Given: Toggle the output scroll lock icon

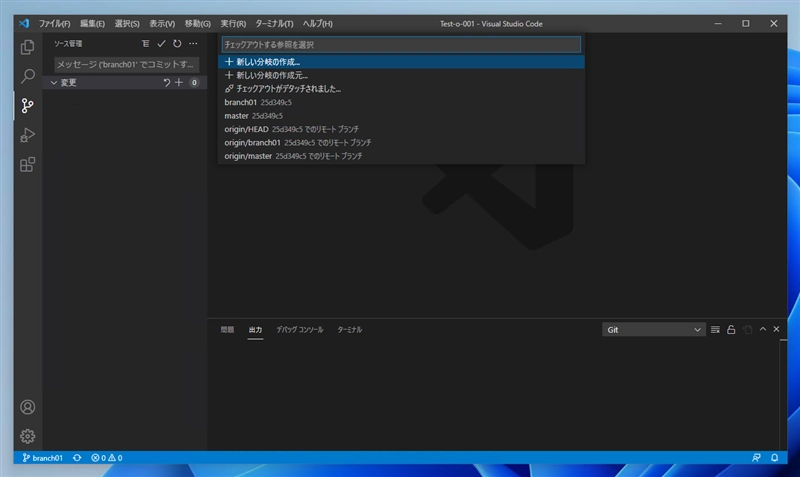Looking at the screenshot, I should click(x=731, y=330).
